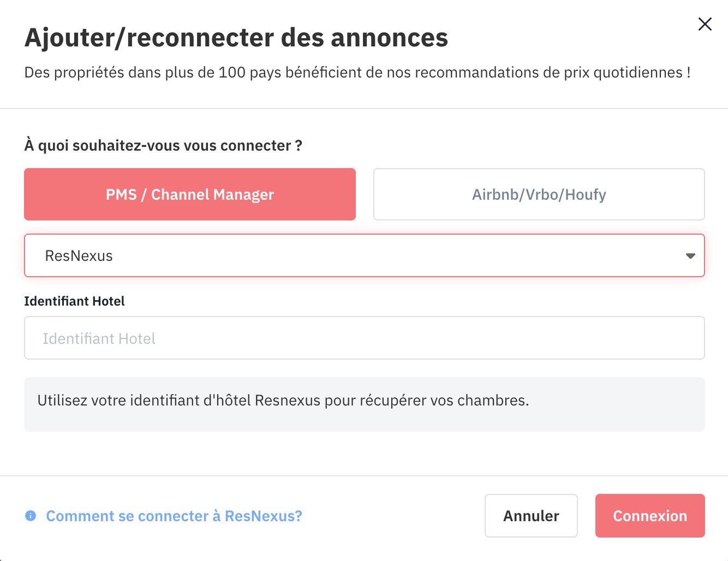Image resolution: width=728 pixels, height=561 pixels.
Task: Click the Connexion button
Action: [x=650, y=516]
